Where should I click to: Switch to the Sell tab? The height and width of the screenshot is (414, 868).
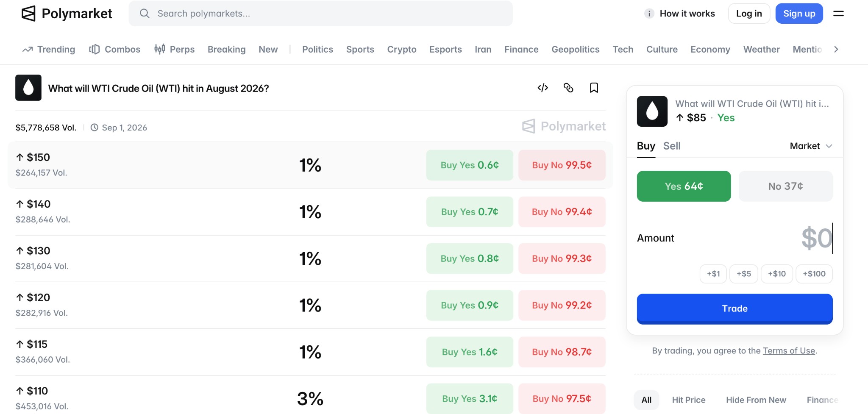click(672, 146)
